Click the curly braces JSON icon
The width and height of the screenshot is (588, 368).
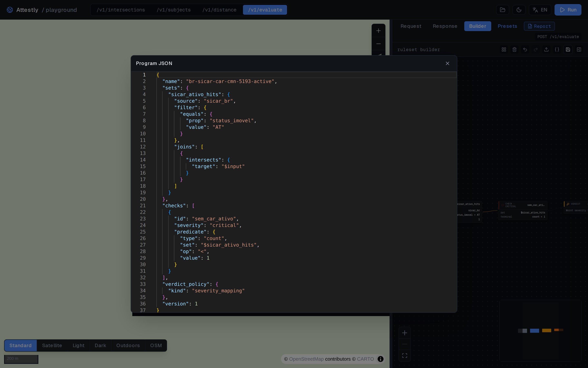(557, 49)
